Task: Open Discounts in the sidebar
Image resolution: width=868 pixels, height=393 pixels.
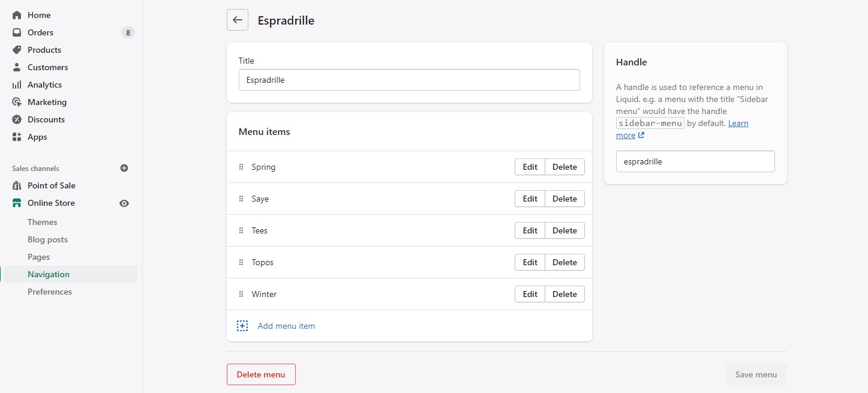Action: [x=46, y=119]
